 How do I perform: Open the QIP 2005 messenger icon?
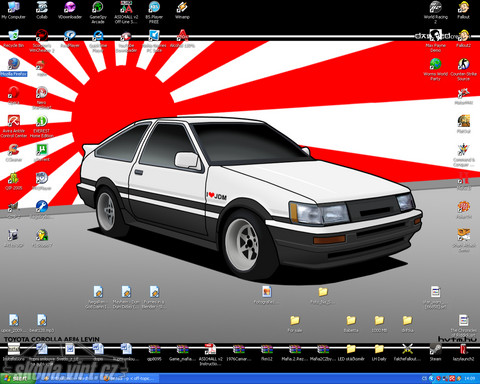[x=14, y=181]
